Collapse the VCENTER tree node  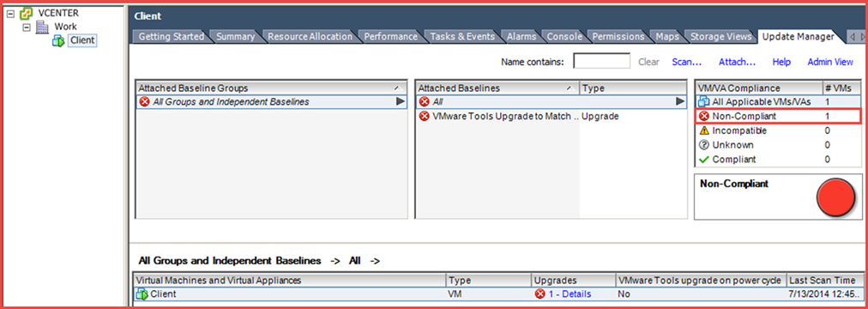[x=10, y=14]
